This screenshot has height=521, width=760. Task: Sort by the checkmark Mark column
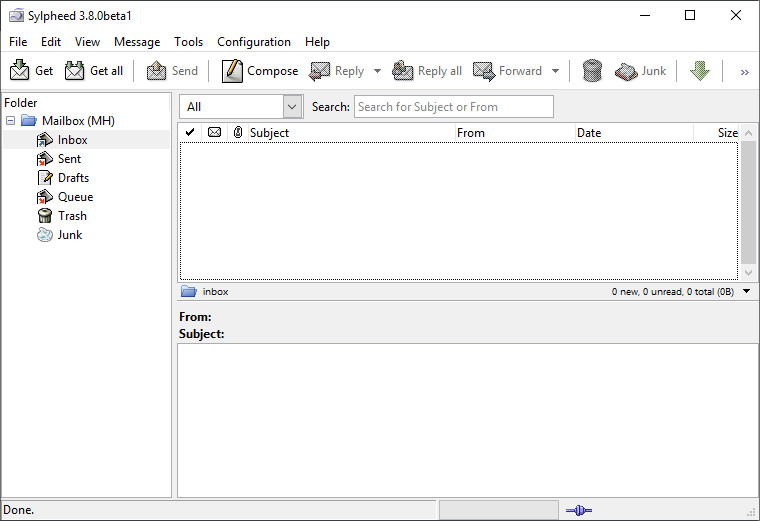coord(190,132)
